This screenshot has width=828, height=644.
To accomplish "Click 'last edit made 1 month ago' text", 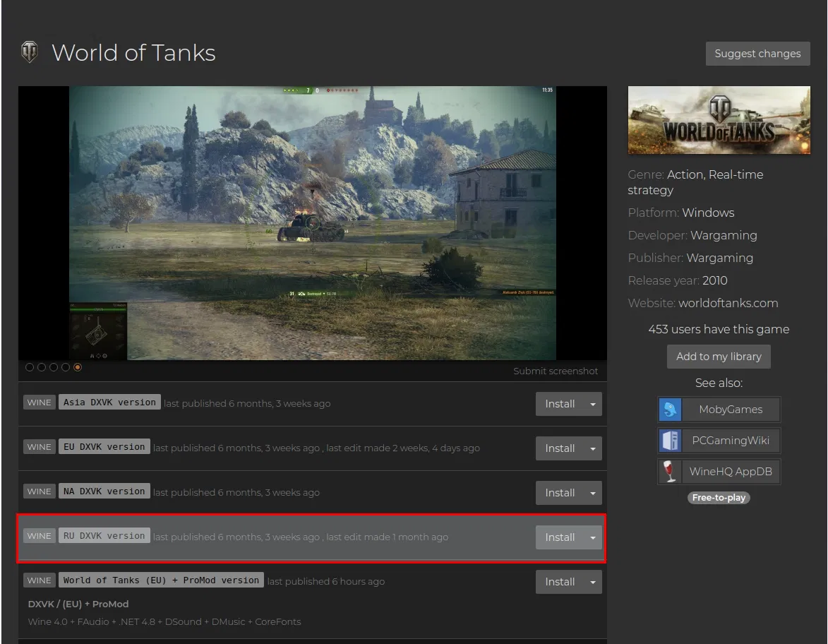I will coord(387,537).
